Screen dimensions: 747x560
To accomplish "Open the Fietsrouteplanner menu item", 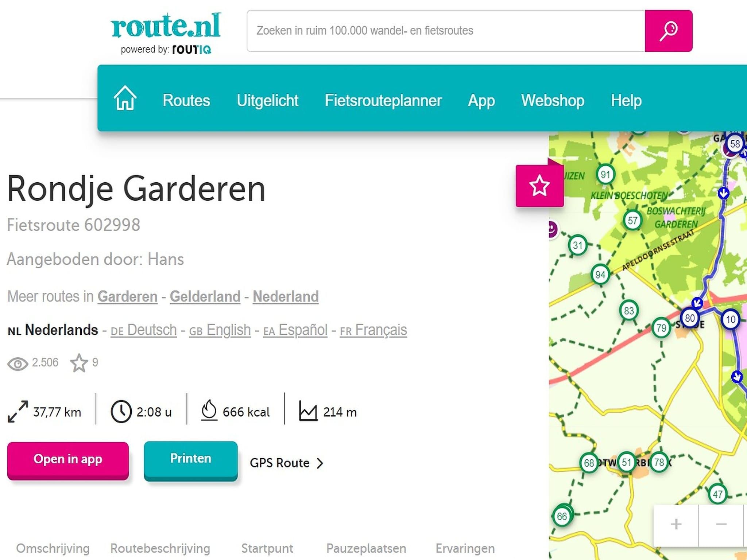I will click(383, 100).
